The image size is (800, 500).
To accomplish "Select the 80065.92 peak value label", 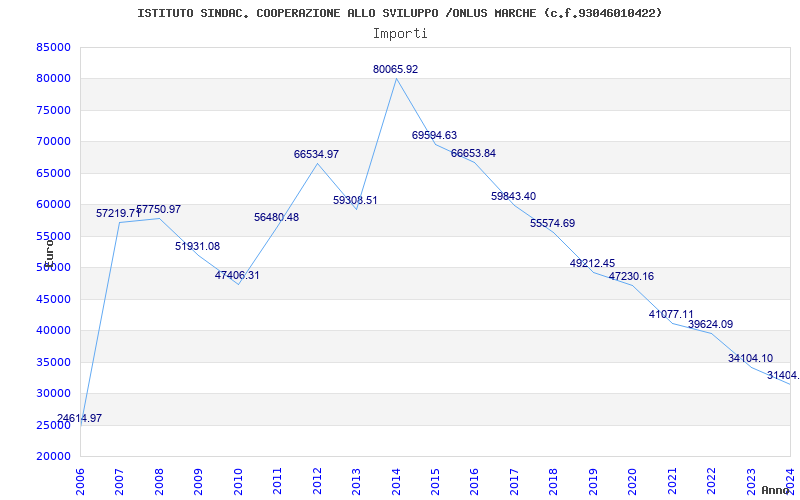I will pos(395,69).
